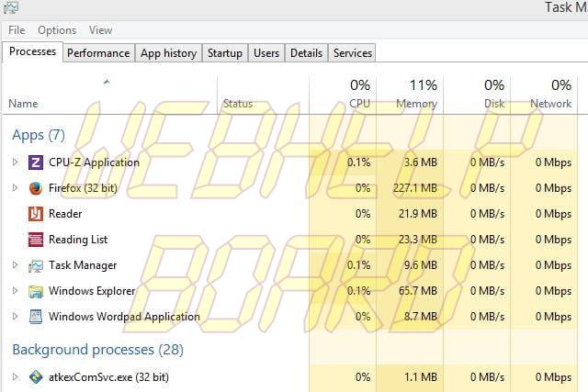This screenshot has width=588, height=392.
Task: Open the View menu
Action: tap(100, 30)
